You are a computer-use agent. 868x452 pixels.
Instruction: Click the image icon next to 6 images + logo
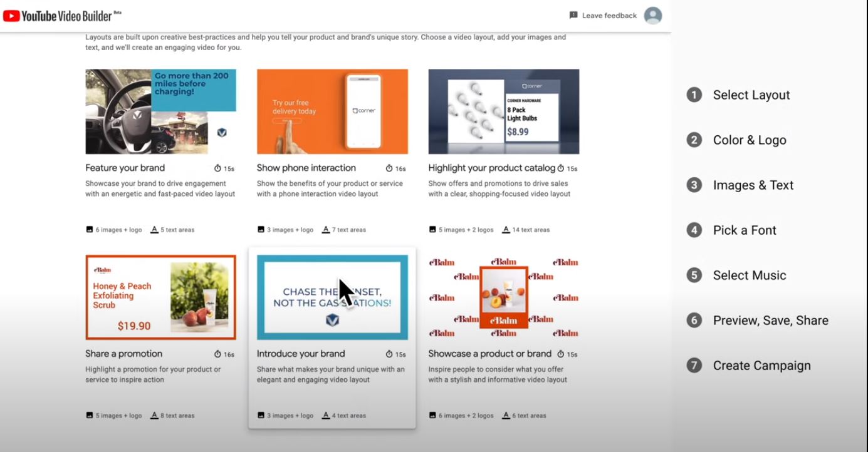coord(90,230)
